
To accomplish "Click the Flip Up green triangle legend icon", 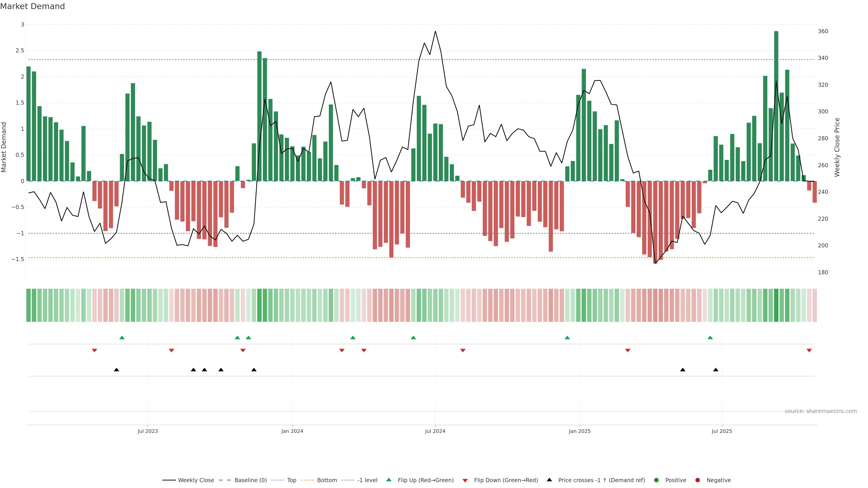I will pos(389,480).
